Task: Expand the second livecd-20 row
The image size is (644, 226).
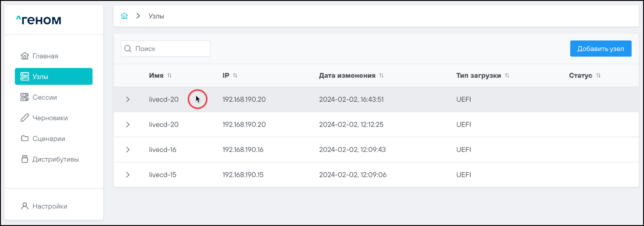Action: pyautogui.click(x=128, y=125)
